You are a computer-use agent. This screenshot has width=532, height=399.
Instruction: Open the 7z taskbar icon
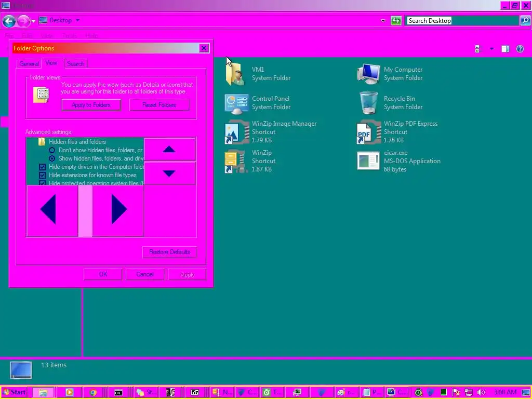point(195,393)
